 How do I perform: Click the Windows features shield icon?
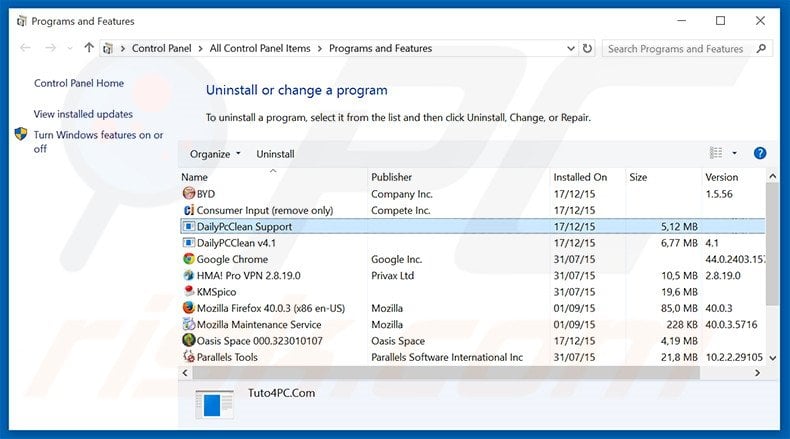click(21, 134)
